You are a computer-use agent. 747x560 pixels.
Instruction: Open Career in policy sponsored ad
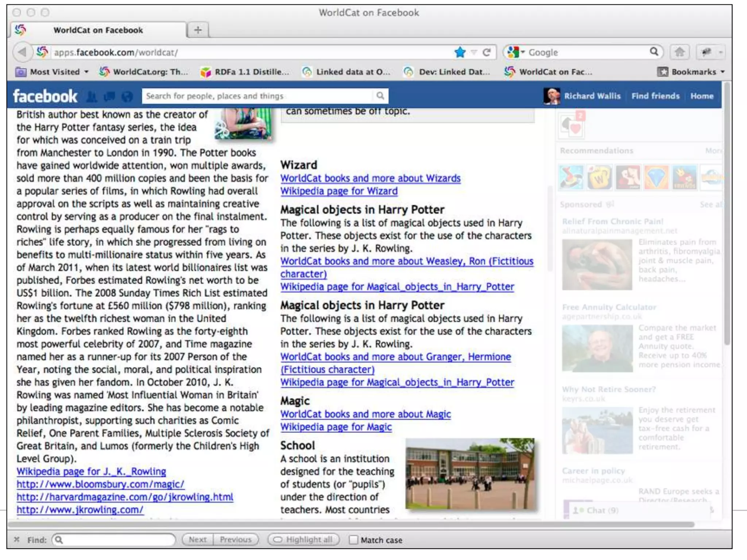point(593,471)
